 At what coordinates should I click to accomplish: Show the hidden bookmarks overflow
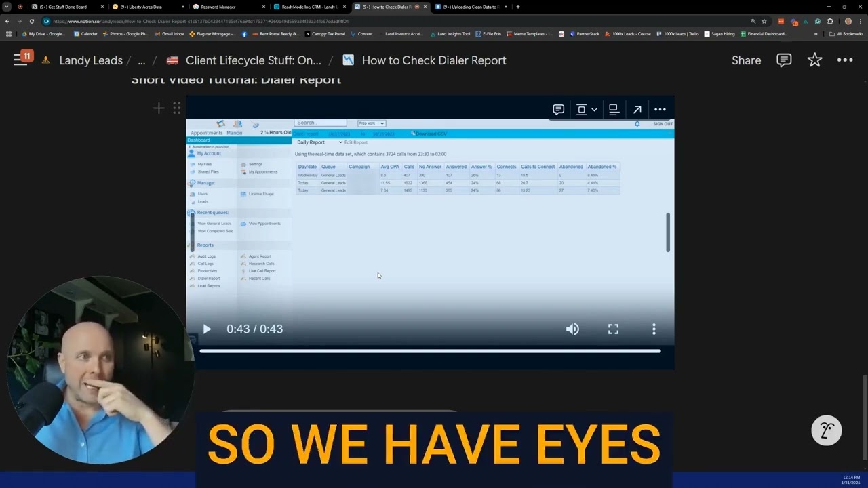[815, 33]
